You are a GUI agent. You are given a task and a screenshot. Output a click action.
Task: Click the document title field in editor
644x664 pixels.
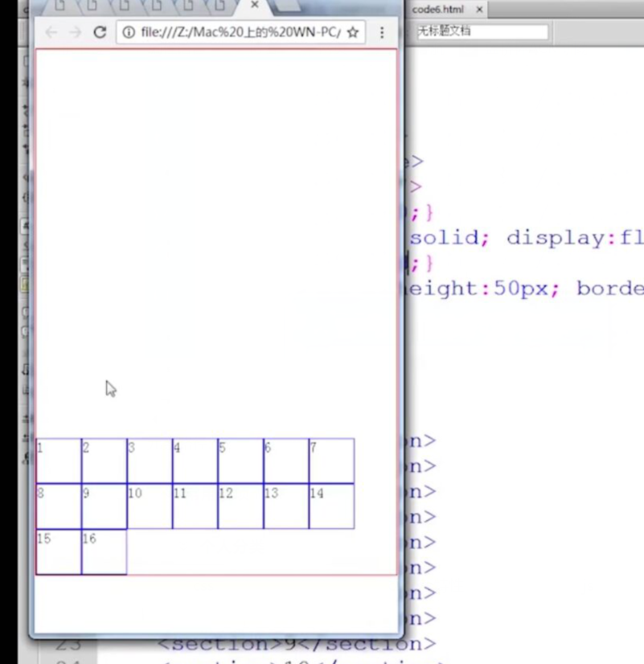click(x=482, y=31)
